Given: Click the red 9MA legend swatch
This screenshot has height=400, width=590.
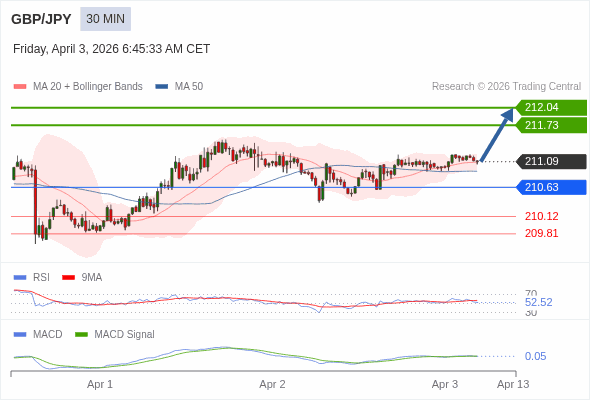Looking at the screenshot, I should pos(68,278).
